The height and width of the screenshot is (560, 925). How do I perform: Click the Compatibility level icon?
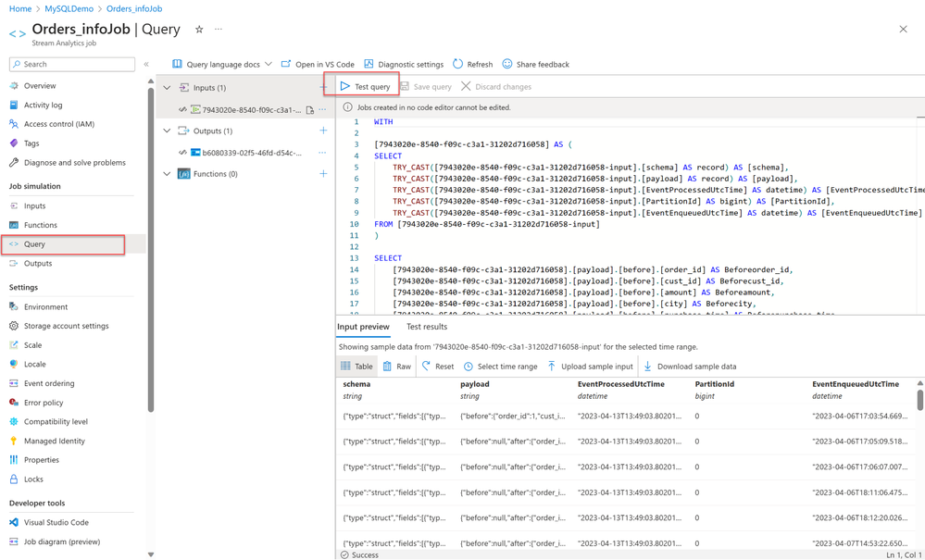pyautogui.click(x=14, y=422)
